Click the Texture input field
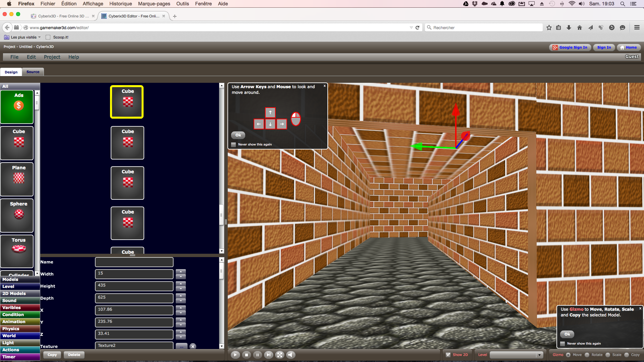644x362 pixels. pos(134,345)
